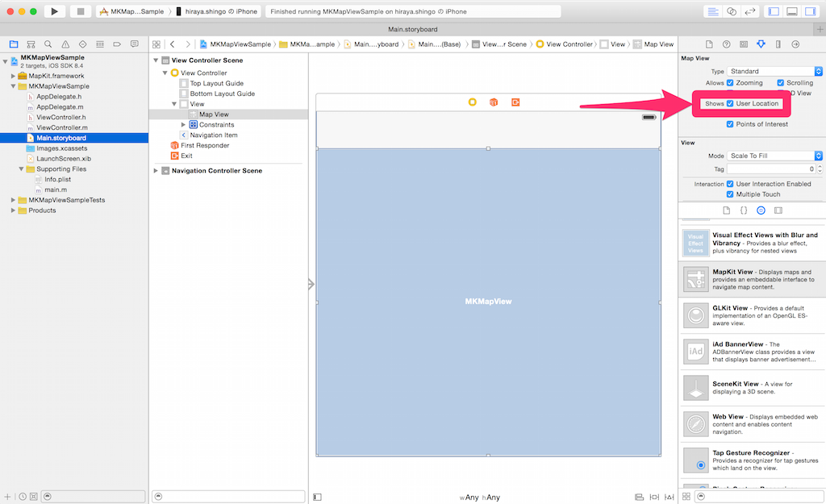Image resolution: width=826 pixels, height=504 pixels.
Task: Expand the MKMapViewSampleTests group
Action: point(13,200)
